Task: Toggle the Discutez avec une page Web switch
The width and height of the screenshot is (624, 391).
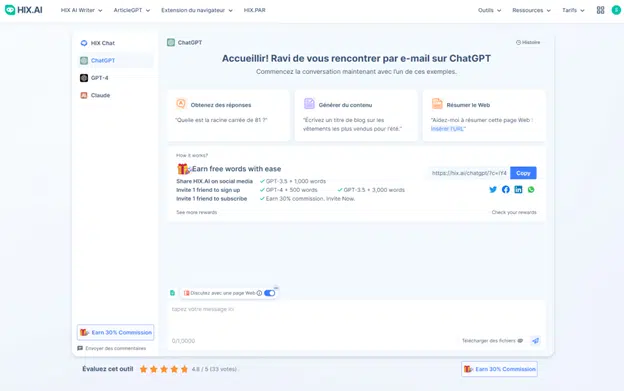Action: tap(269, 293)
